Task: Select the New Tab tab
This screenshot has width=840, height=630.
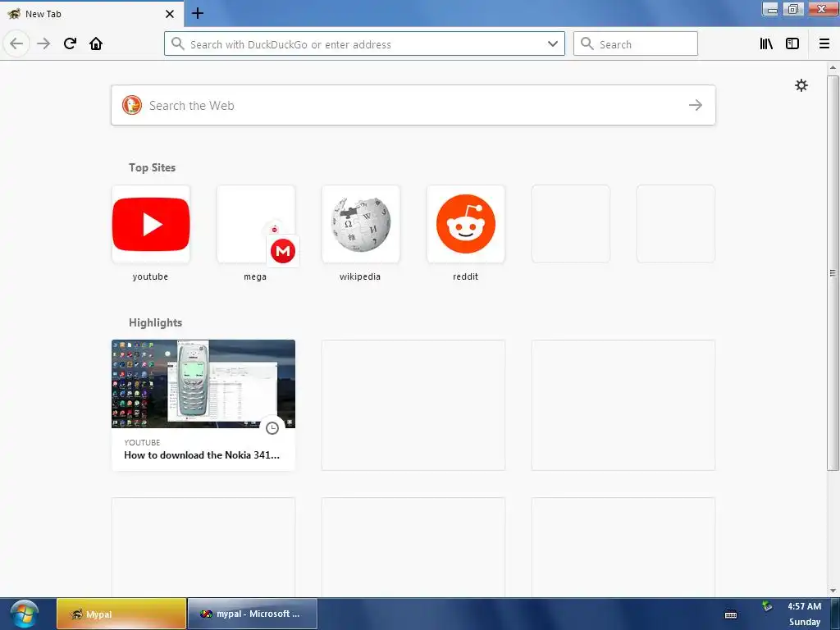Action: pyautogui.click(x=92, y=14)
